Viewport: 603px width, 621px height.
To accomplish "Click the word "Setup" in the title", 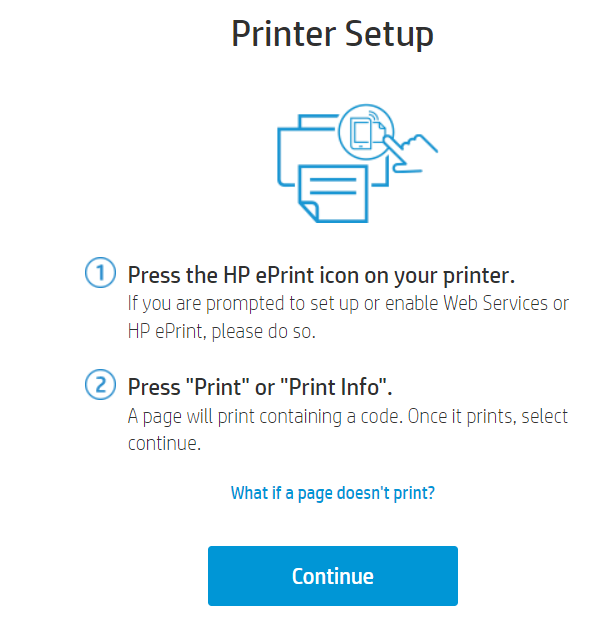I will 386,34.
